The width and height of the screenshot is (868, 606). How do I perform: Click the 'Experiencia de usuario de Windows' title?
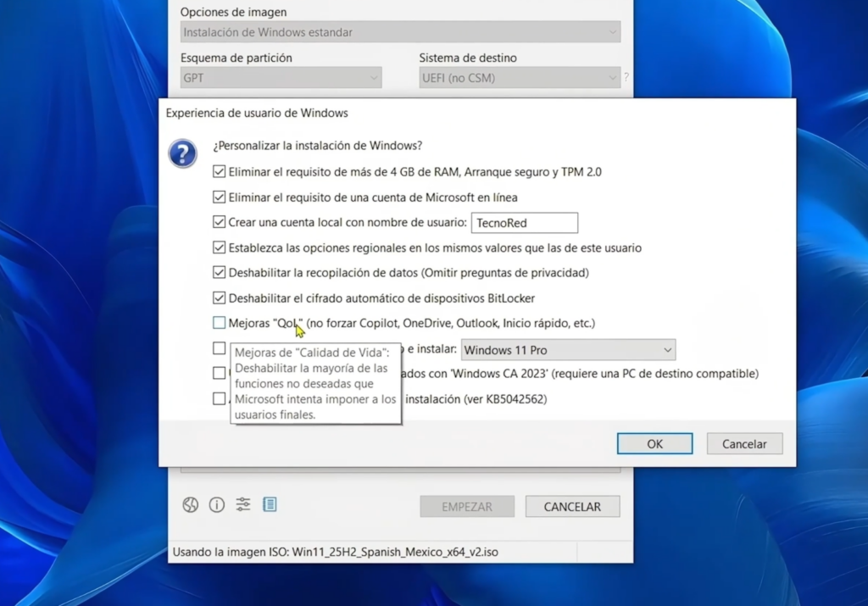pyautogui.click(x=257, y=113)
